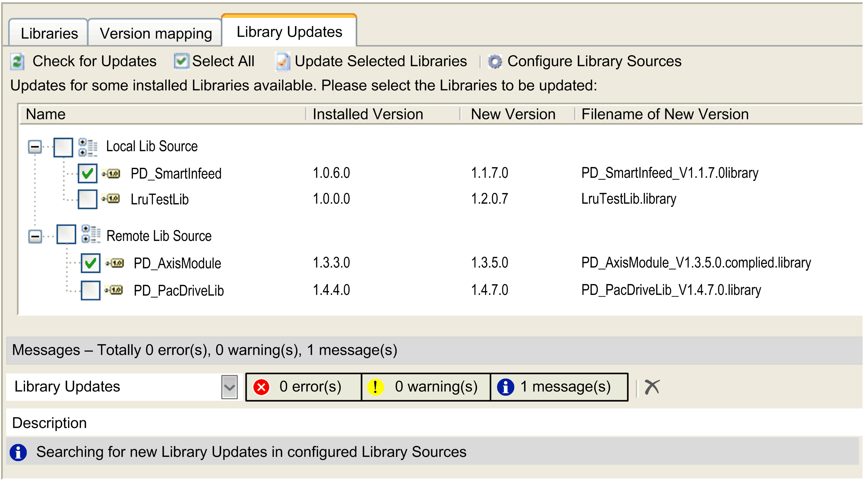Open Configure Library Sources

(495, 61)
